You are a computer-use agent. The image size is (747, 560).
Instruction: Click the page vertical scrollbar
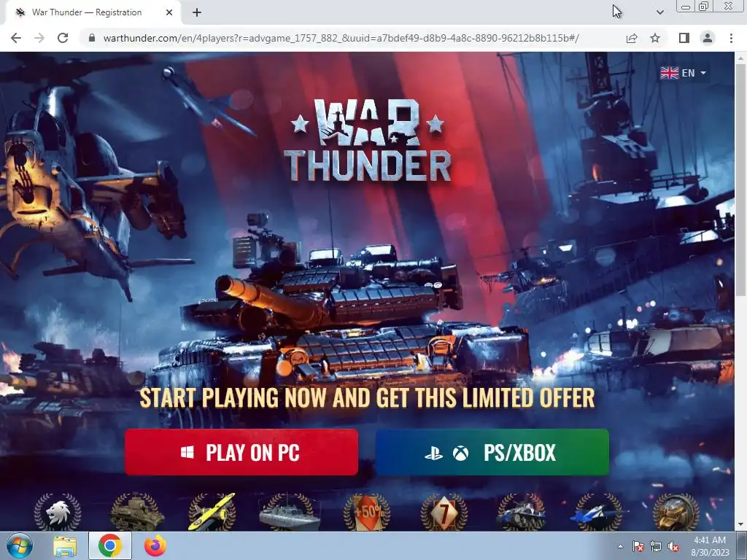pos(740,179)
